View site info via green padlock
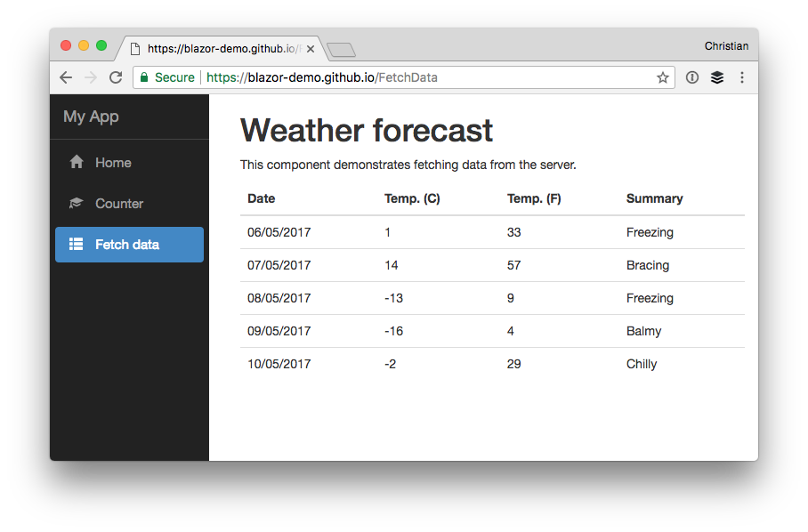 click(144, 77)
